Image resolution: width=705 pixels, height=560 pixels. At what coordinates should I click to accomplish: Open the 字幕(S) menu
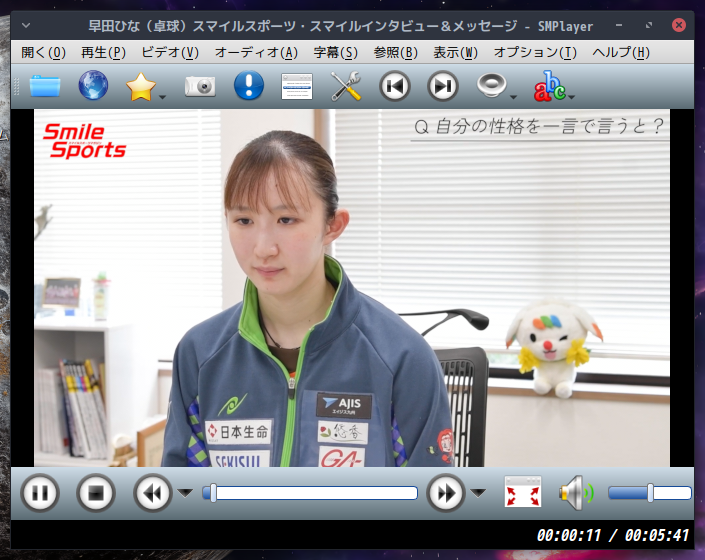coord(335,53)
